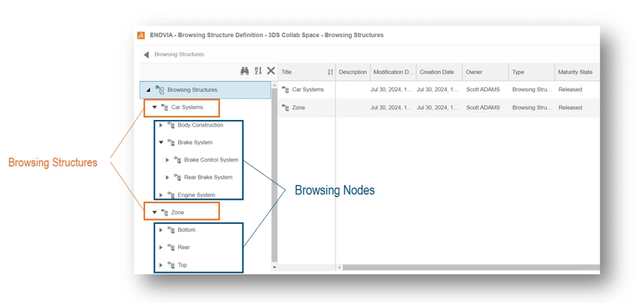Click the Owner column header

click(486, 72)
